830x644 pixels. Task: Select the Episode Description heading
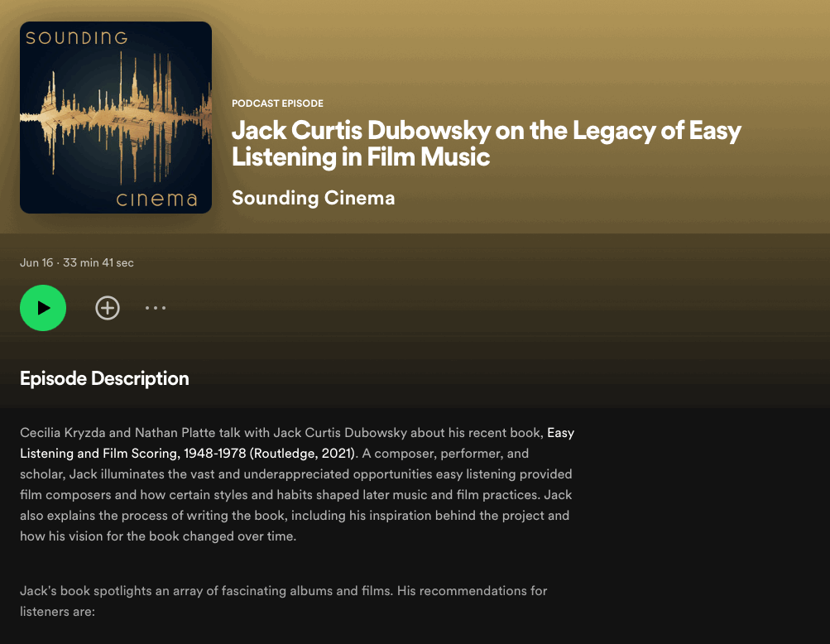point(104,378)
